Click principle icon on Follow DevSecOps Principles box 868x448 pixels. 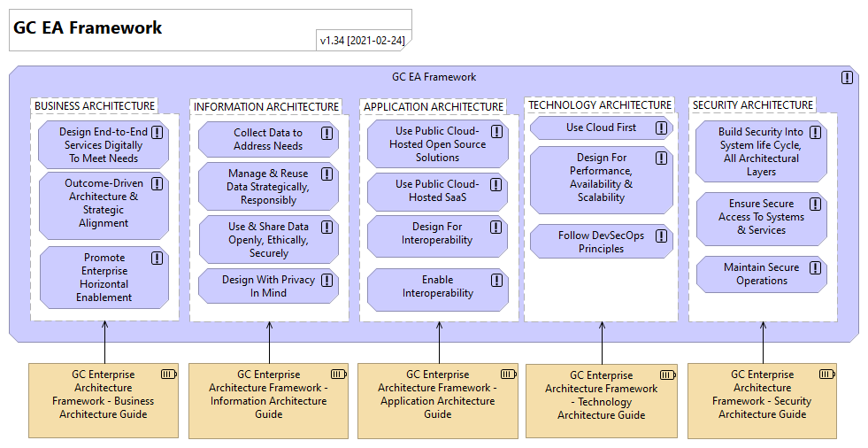pos(662,236)
